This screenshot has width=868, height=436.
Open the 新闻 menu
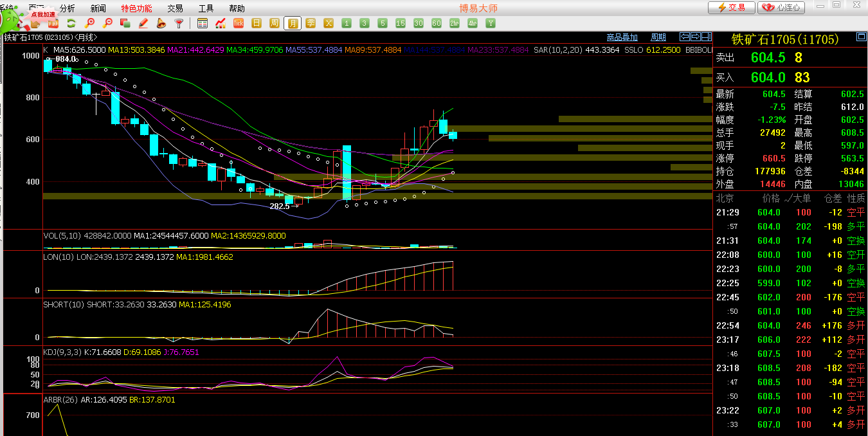(98, 8)
